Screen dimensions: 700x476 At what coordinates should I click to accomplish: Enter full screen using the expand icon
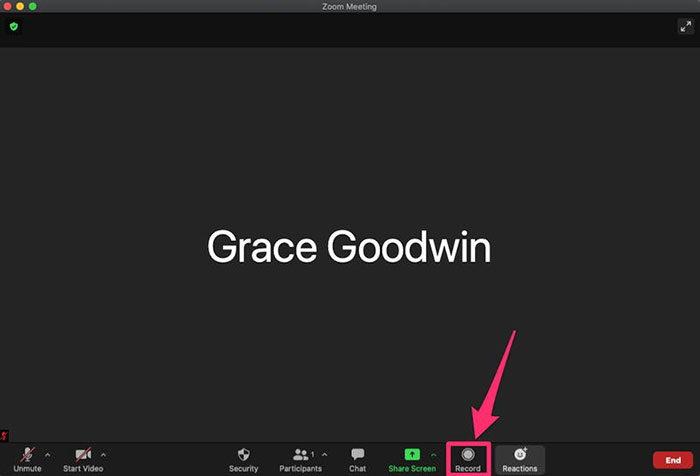[685, 27]
